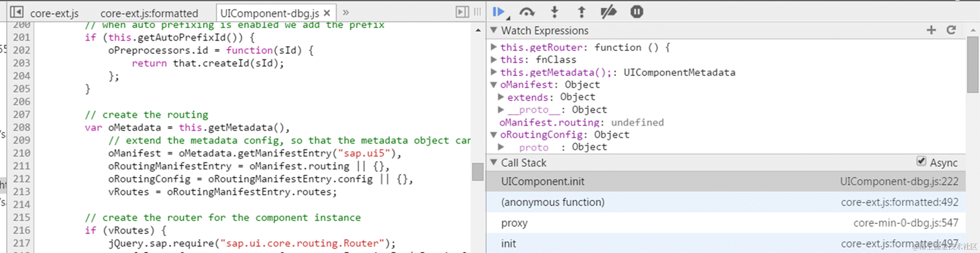Image resolution: width=980 pixels, height=253 pixels.
Task: Refresh watch expressions
Action: 951,30
